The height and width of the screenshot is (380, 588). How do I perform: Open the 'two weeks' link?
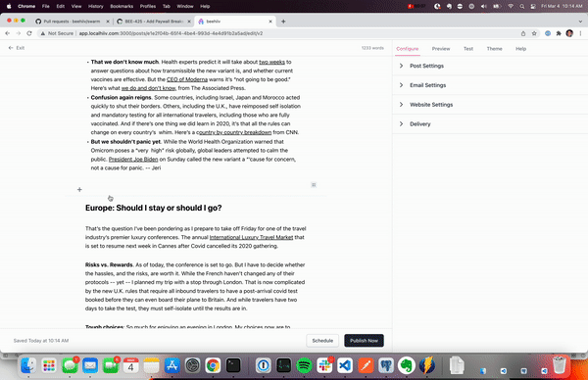[x=271, y=62]
